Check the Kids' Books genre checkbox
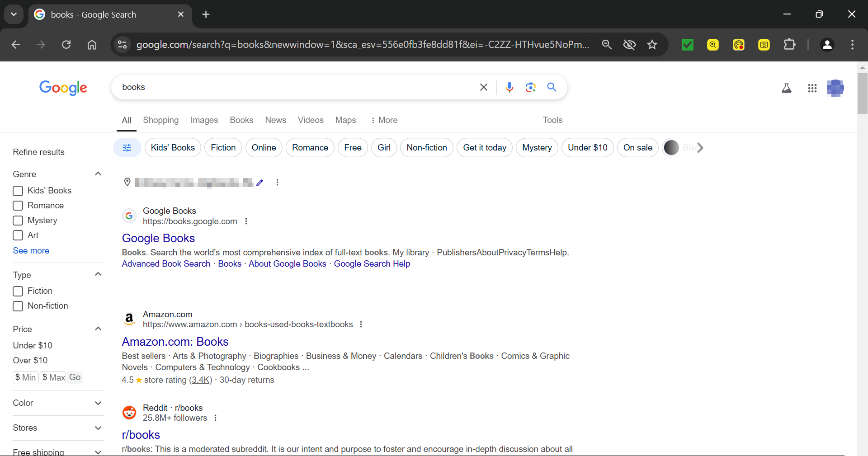Screen dimensions: 868x456 point(18,191)
